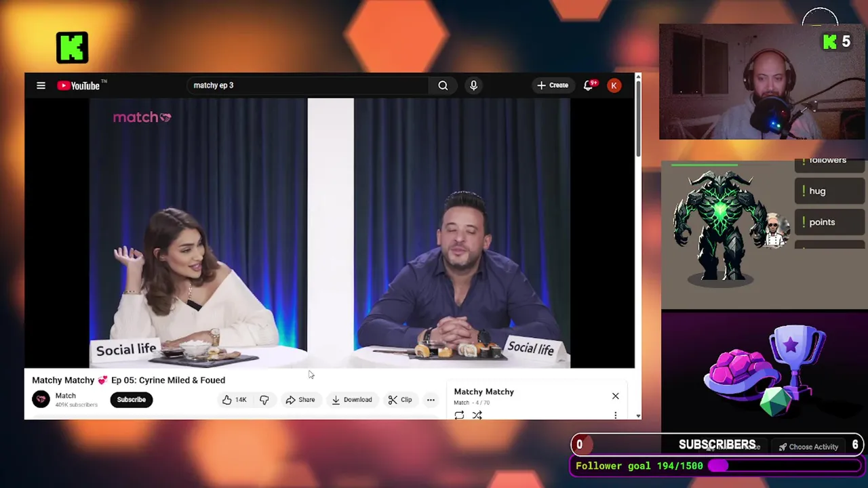
Task: Click the webcam feed overlay
Action: coord(762,82)
